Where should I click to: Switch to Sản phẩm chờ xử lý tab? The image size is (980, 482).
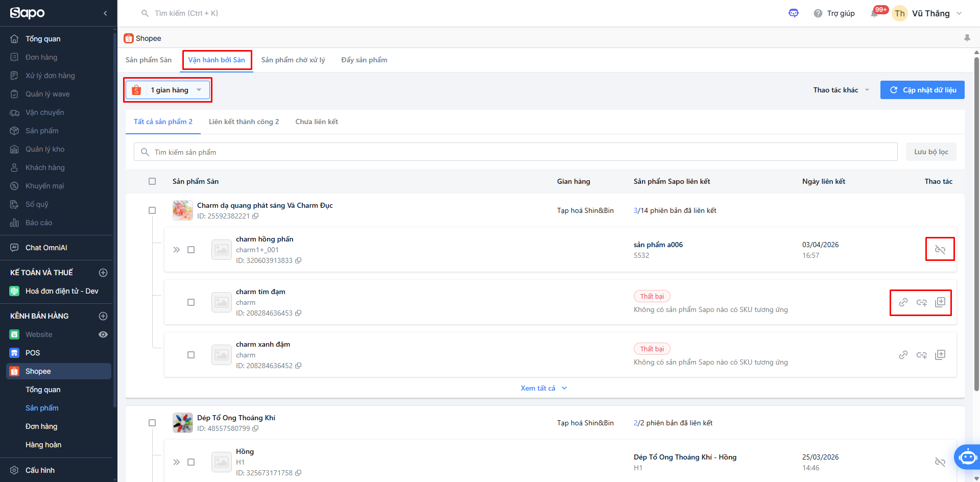click(x=293, y=60)
